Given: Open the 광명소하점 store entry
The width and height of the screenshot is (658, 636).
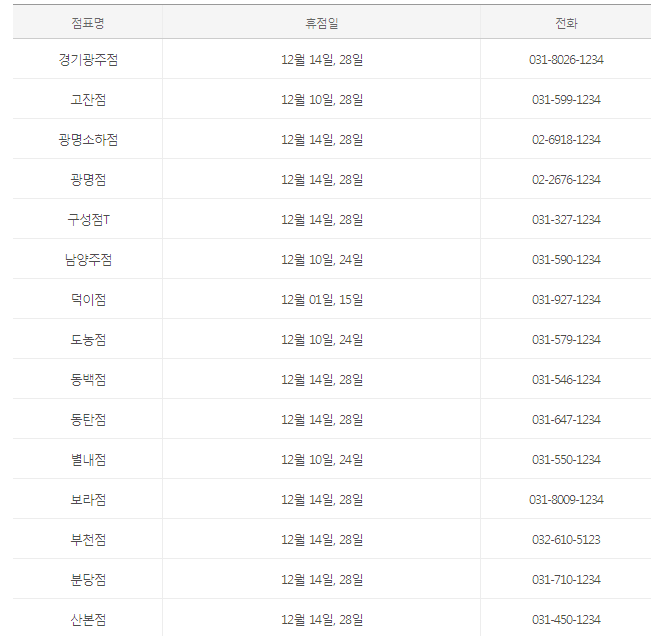Looking at the screenshot, I should click(x=88, y=140).
